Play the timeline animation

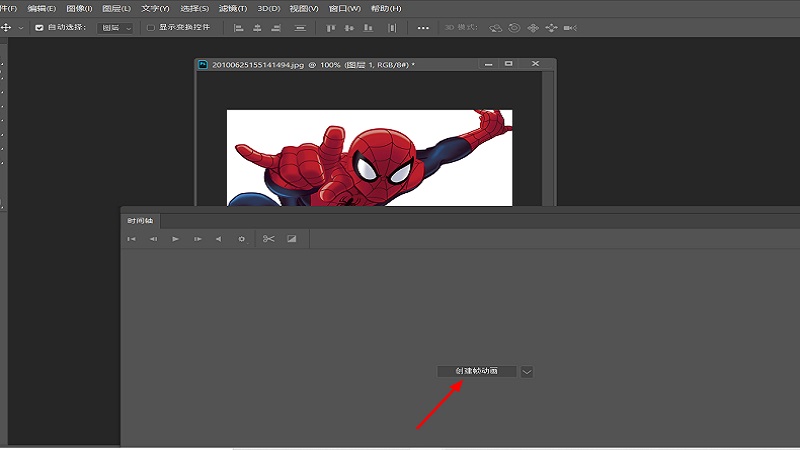[x=176, y=239]
